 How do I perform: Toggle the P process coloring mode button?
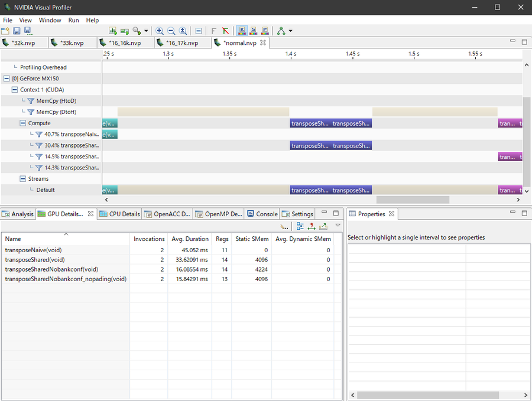pos(264,31)
